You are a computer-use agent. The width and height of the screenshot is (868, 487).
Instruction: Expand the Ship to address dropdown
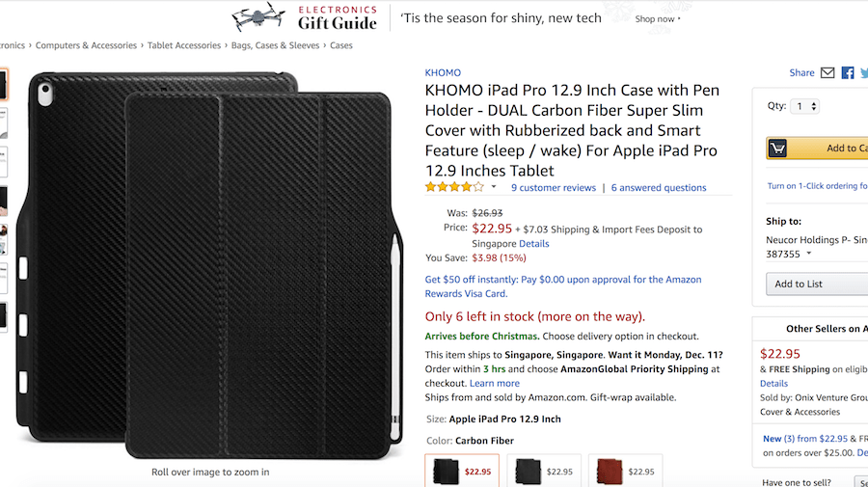pyautogui.click(x=809, y=254)
